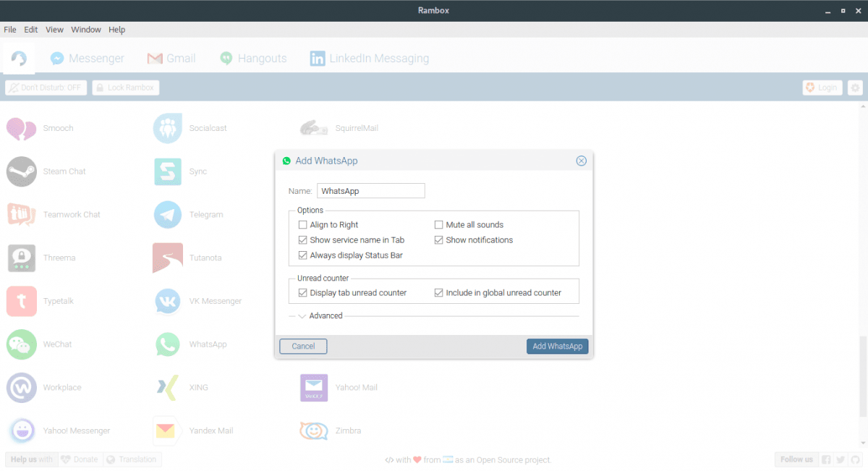
Task: Enable the Align to Right checkbox
Action: (303, 225)
